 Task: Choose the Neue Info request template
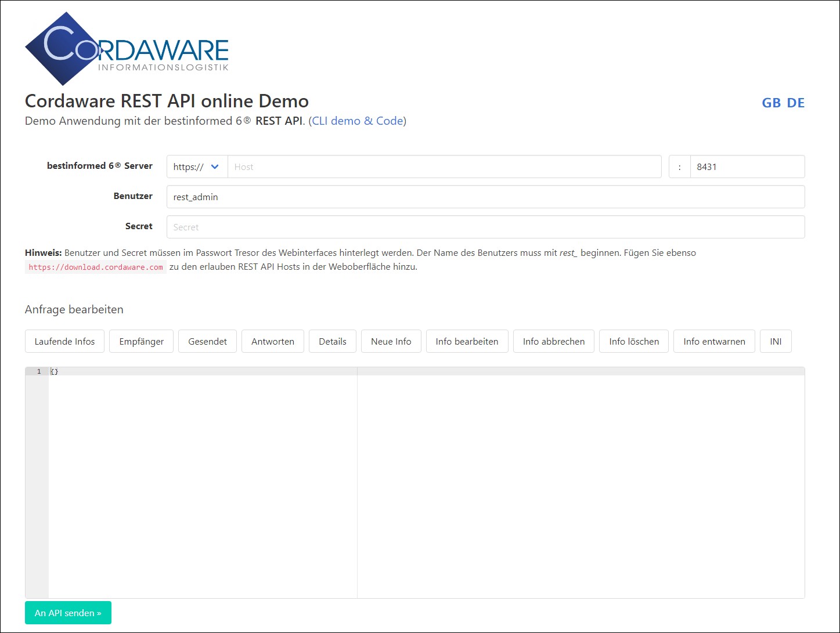click(391, 341)
